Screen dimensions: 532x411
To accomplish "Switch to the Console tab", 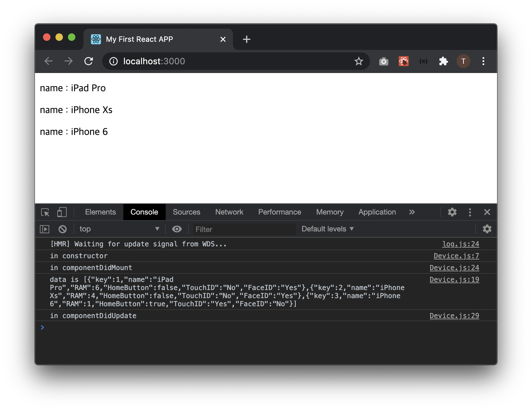I will (144, 212).
